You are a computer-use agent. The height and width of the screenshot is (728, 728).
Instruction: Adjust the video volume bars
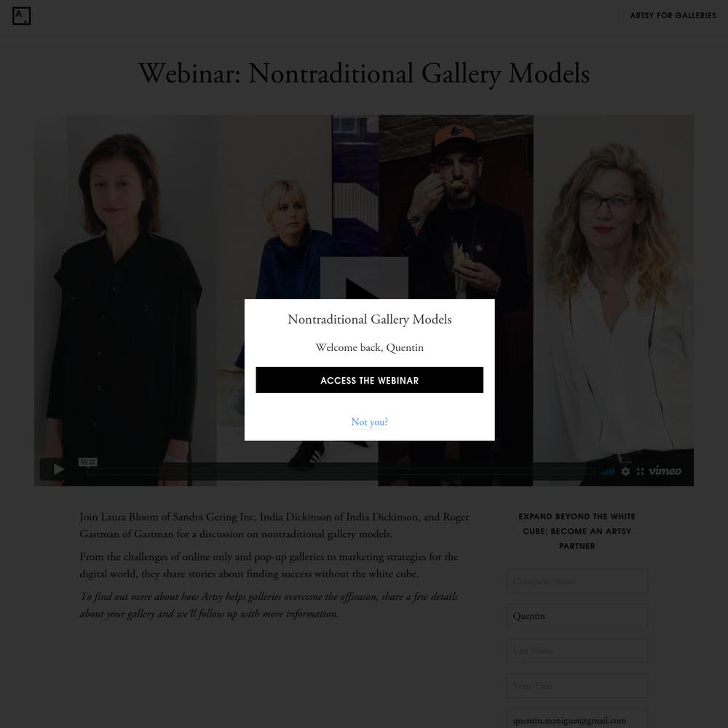tap(607, 472)
